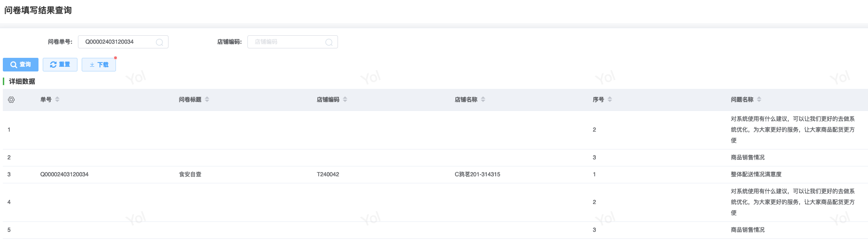The image size is (868, 252).
Task: Click the 下载 download button
Action: pos(99,64)
